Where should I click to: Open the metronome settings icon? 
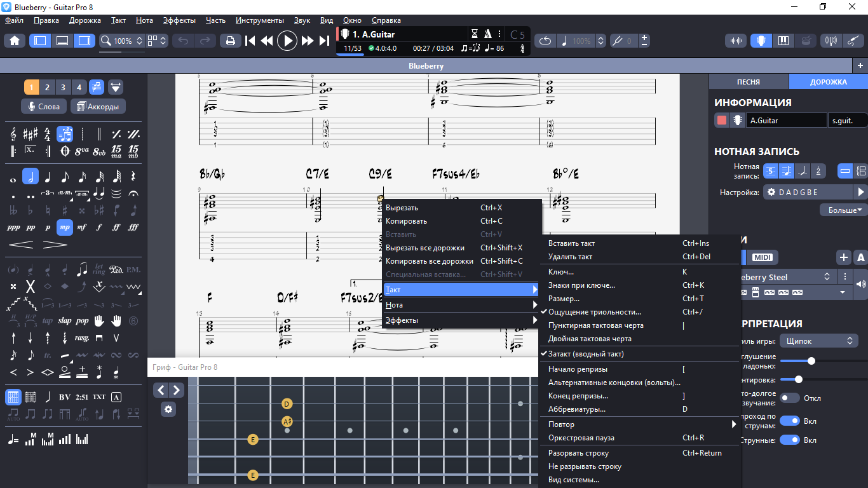tap(488, 34)
